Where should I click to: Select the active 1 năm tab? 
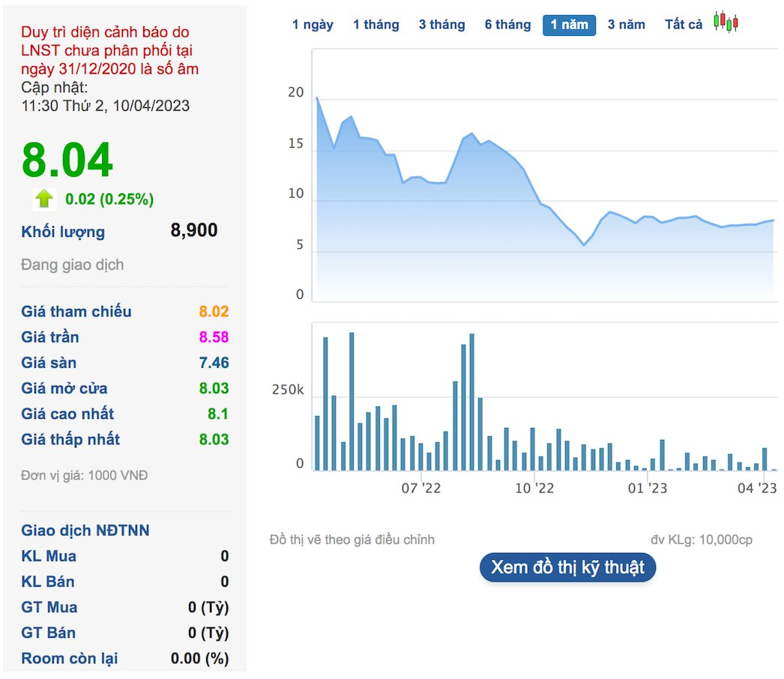click(x=569, y=25)
